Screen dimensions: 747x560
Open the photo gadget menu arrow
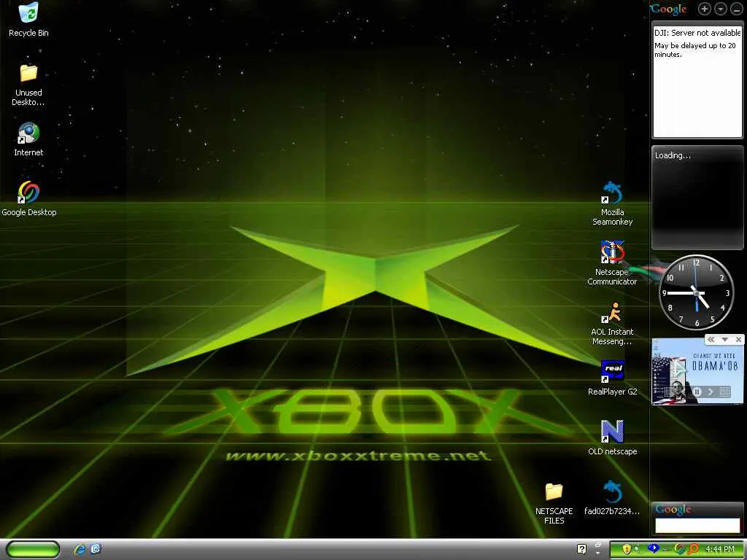click(724, 340)
